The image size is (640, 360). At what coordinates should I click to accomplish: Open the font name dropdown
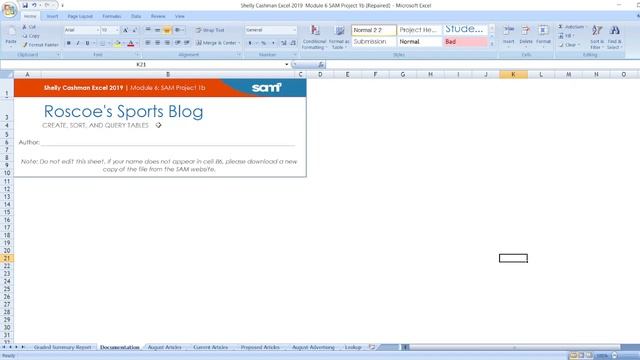pyautogui.click(x=98, y=30)
